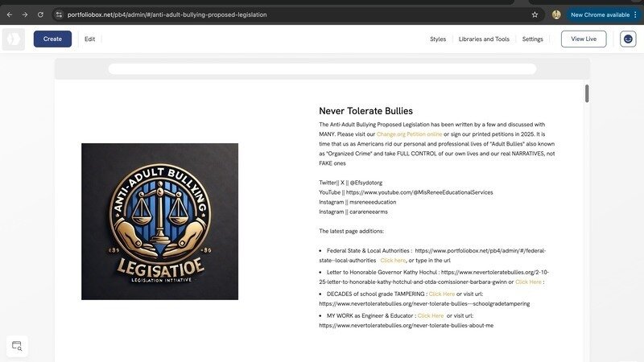View site information icon in address bar
This screenshot has width=644, height=362.
(59, 14)
